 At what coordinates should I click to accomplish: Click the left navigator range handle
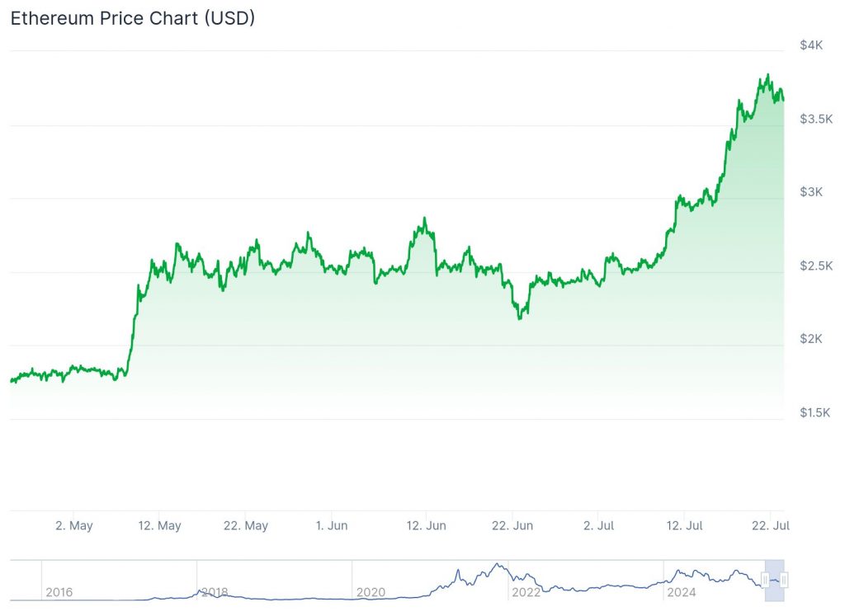click(765, 581)
